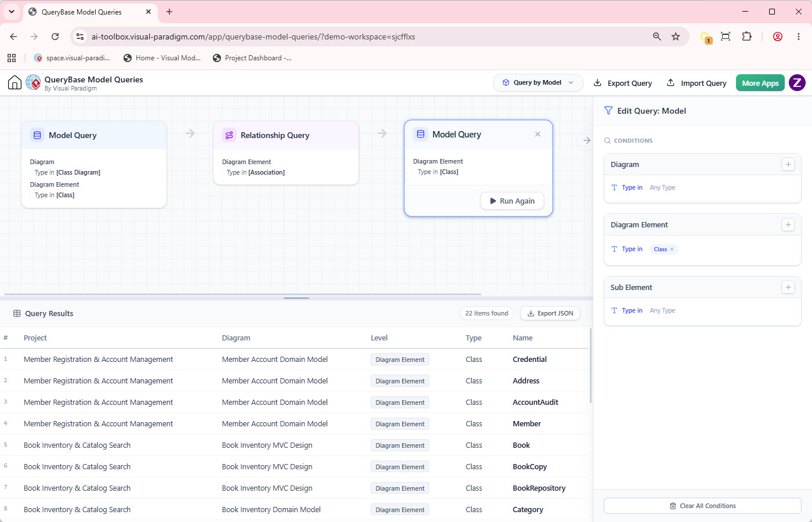Click the browser back arrow

tap(13, 37)
